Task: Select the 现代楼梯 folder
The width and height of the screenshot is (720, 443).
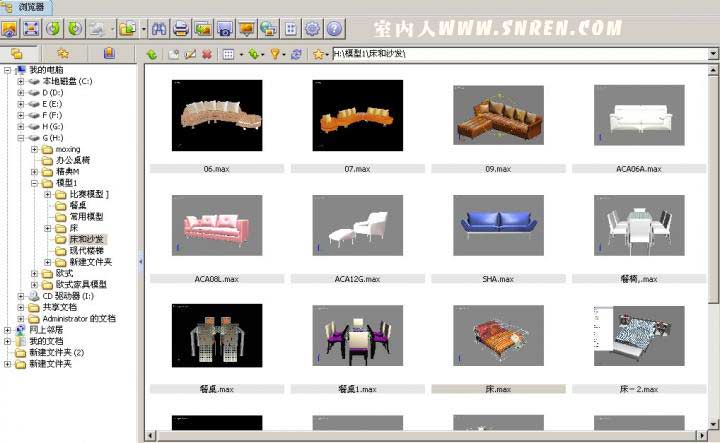Action: (86, 251)
